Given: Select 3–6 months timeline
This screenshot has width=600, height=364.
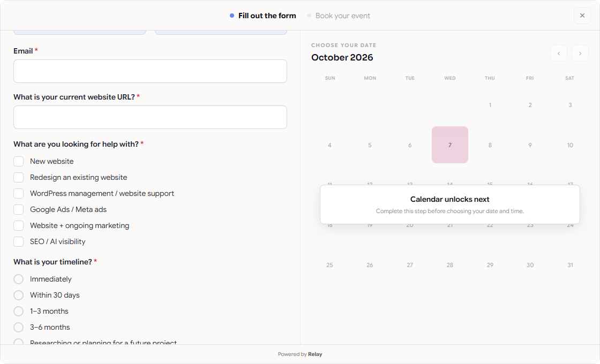Looking at the screenshot, I should [x=18, y=327].
